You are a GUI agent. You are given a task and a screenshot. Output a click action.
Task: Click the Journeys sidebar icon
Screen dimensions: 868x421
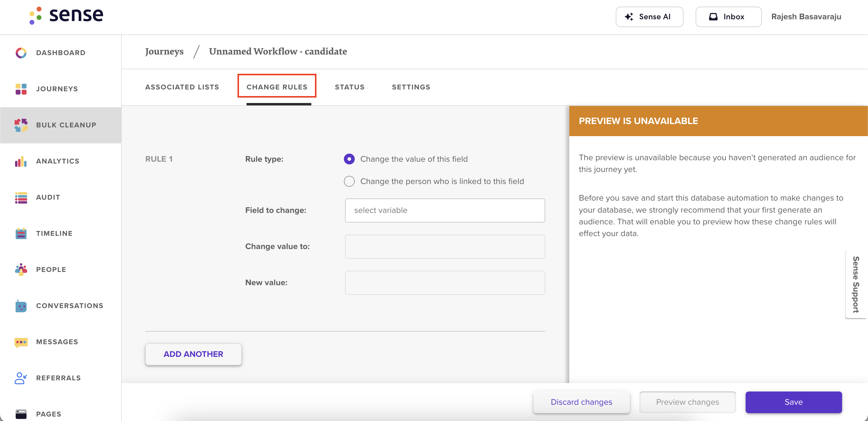point(21,89)
